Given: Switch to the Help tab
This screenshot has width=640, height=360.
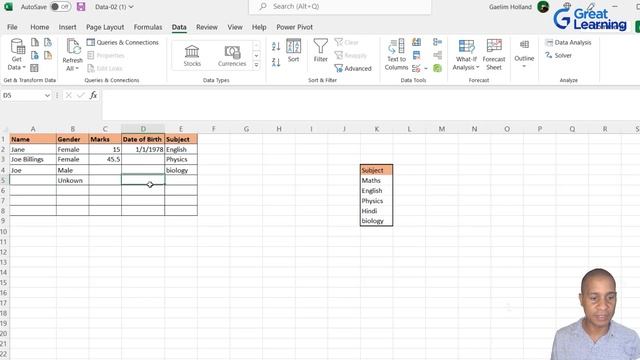Looking at the screenshot, I should pyautogui.click(x=259, y=27).
